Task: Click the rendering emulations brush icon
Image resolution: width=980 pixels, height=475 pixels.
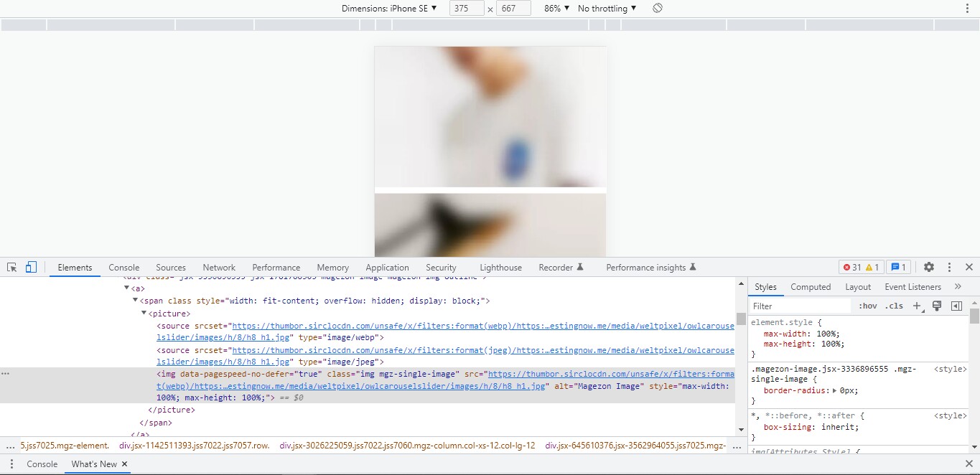Action: 937,305
